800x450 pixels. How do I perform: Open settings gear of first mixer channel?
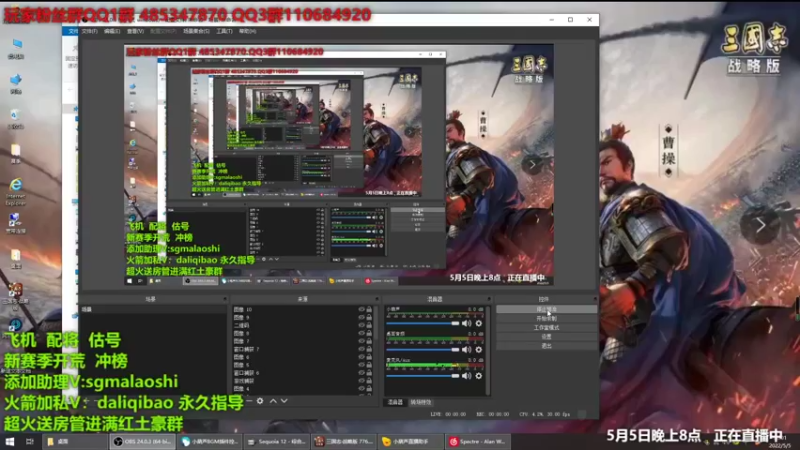coord(479,323)
